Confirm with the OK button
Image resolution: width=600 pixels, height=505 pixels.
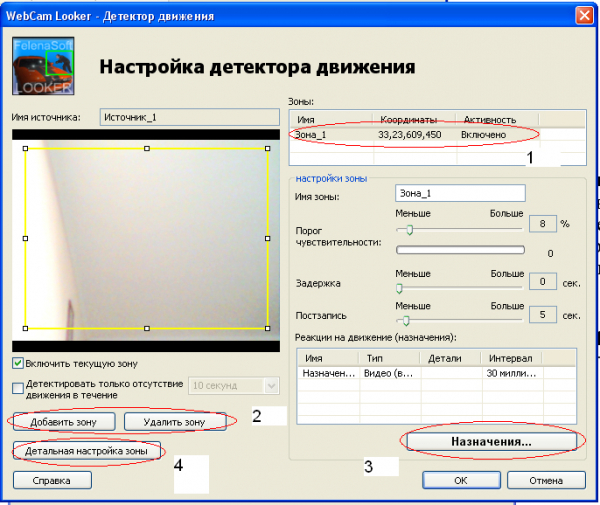click(461, 481)
